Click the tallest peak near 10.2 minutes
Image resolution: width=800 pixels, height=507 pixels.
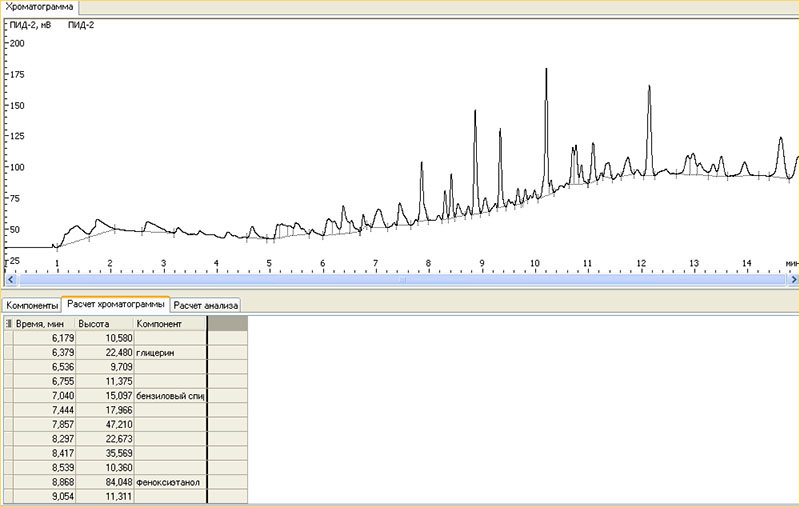(x=546, y=70)
